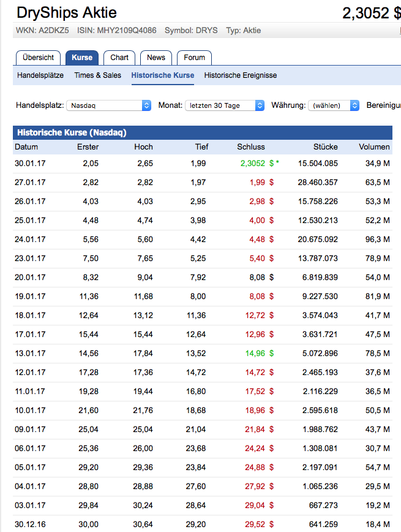Expand the Währung currency dropdown
The image size is (401, 532).
click(x=333, y=105)
